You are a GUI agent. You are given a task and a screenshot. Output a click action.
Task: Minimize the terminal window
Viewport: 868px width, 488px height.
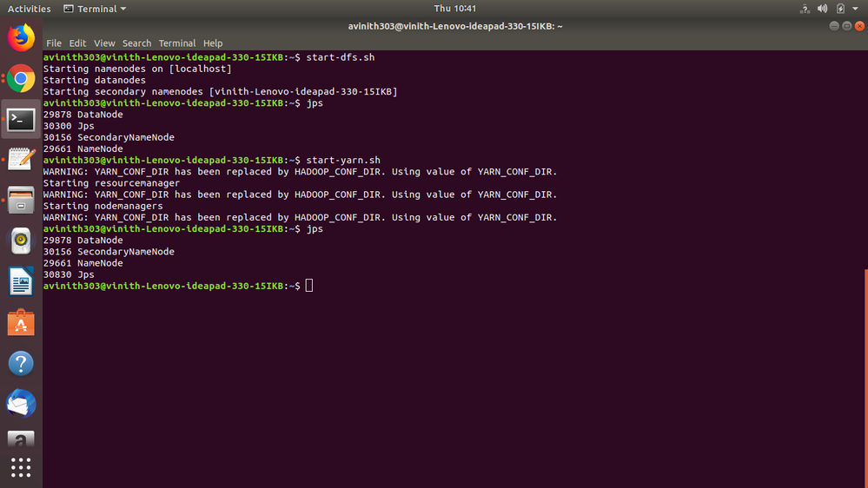point(833,26)
